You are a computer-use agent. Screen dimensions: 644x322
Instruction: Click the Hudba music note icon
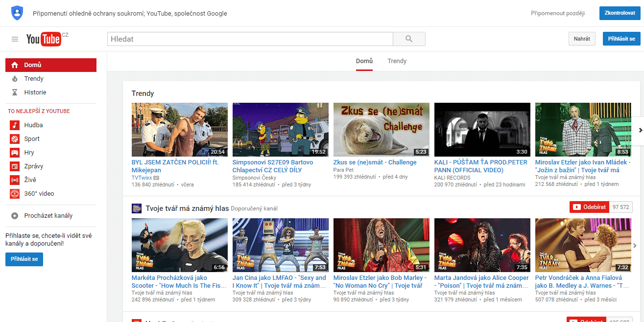coord(15,125)
